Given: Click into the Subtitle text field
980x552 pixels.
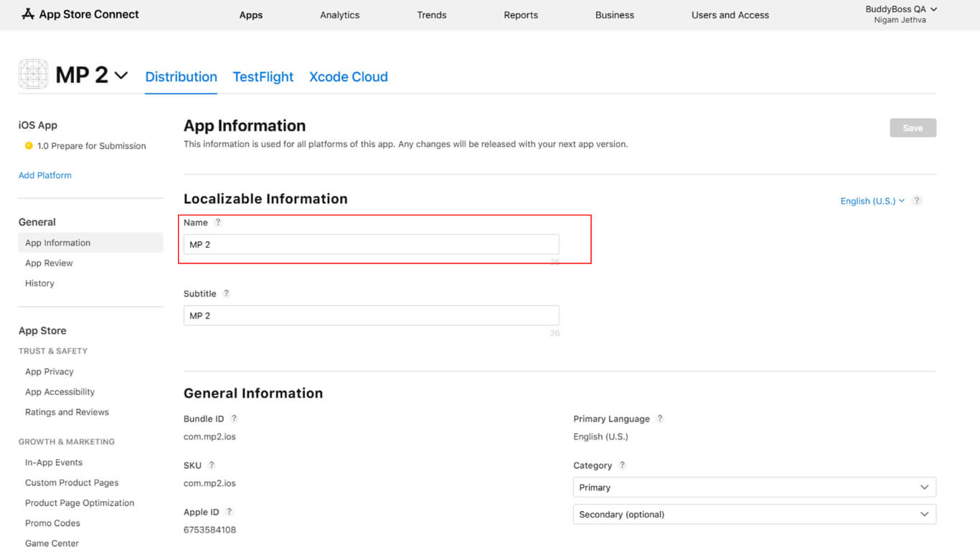Looking at the screenshot, I should (371, 316).
